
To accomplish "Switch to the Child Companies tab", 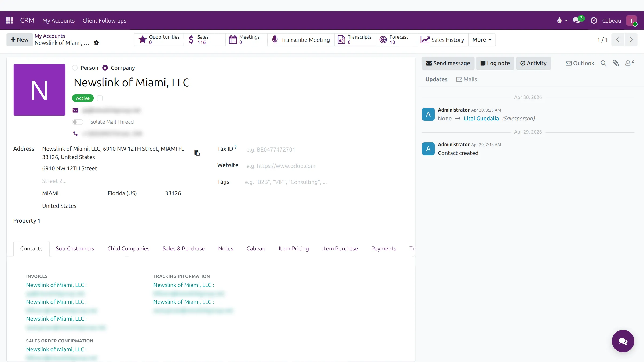I will 128,249.
